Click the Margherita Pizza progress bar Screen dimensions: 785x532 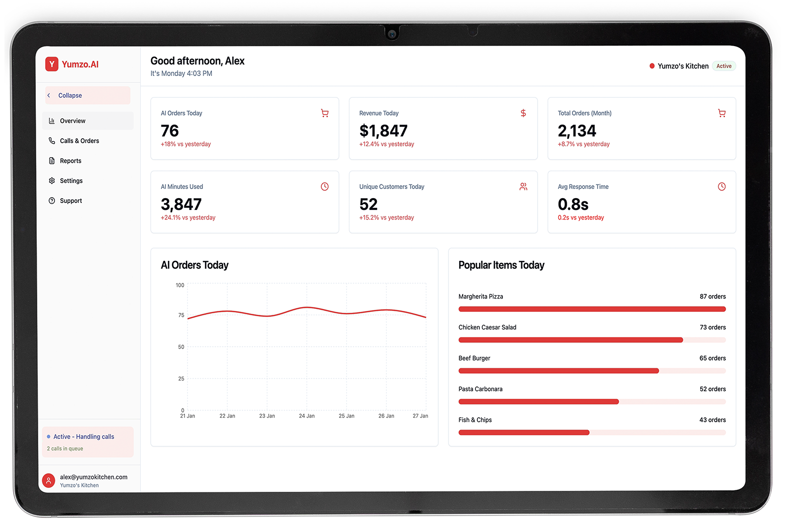click(x=592, y=309)
